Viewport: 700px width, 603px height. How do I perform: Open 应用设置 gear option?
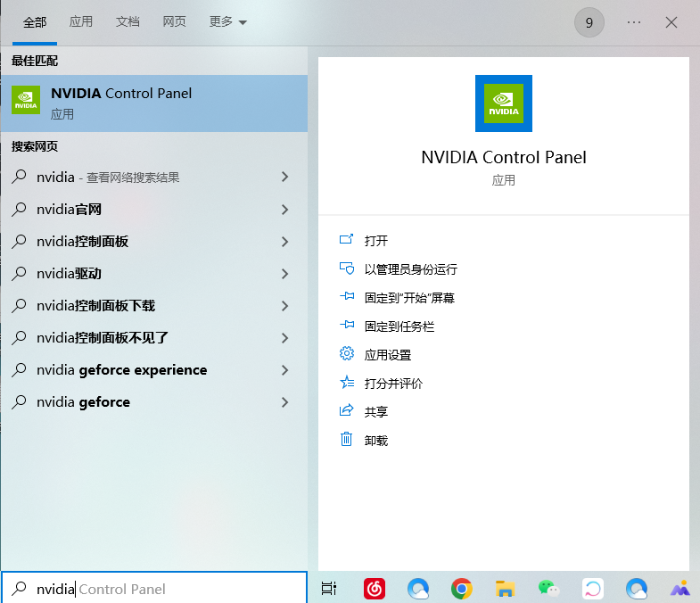387,355
